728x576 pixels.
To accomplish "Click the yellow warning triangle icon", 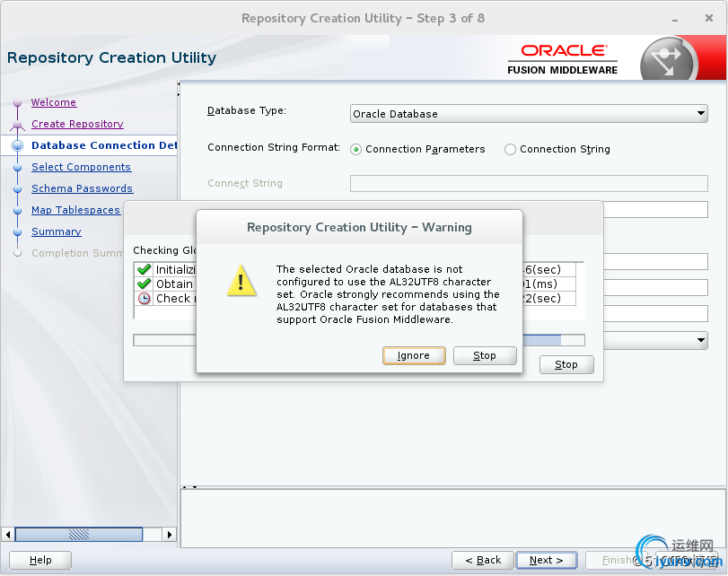I will (x=241, y=281).
